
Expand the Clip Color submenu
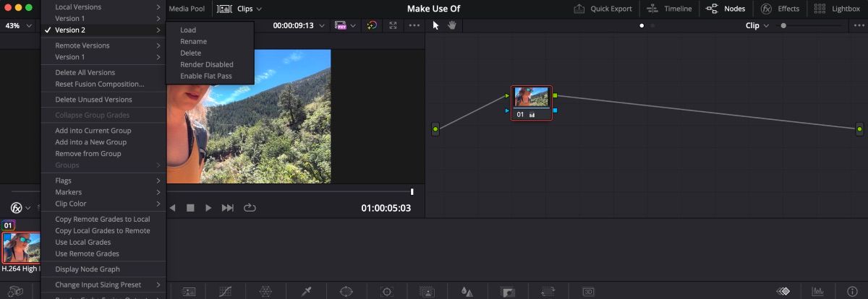coord(71,204)
